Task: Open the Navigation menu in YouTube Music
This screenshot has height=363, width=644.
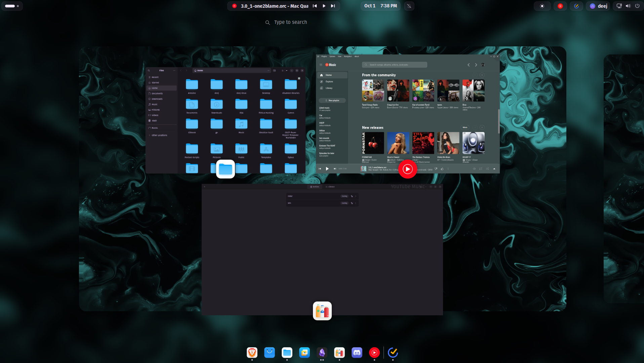Action: pos(348,56)
